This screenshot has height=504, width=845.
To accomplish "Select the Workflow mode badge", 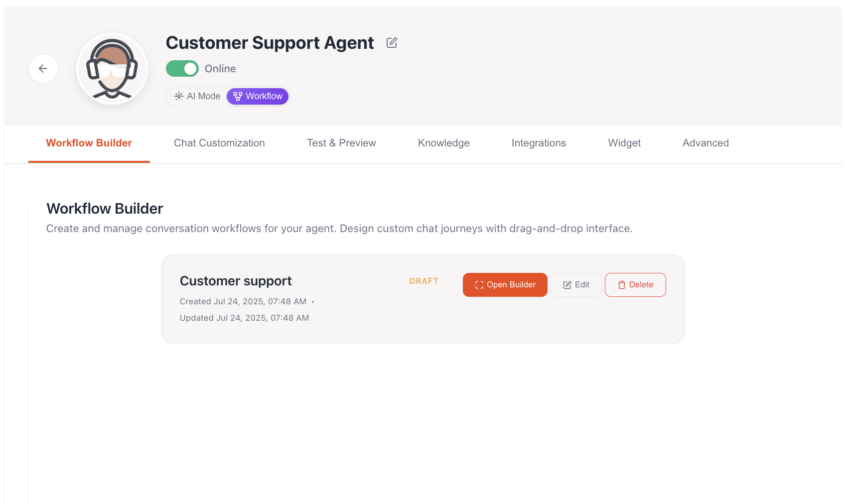I will tap(258, 96).
